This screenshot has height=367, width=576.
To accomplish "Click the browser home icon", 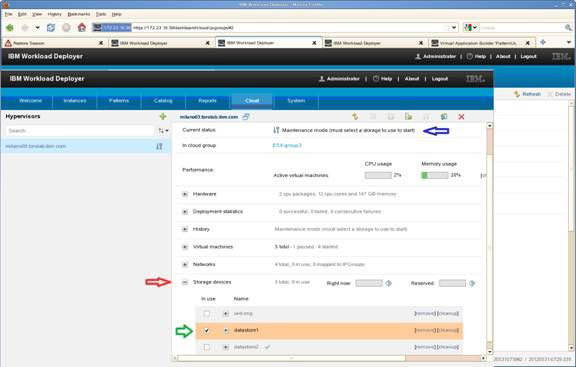I will point(82,28).
